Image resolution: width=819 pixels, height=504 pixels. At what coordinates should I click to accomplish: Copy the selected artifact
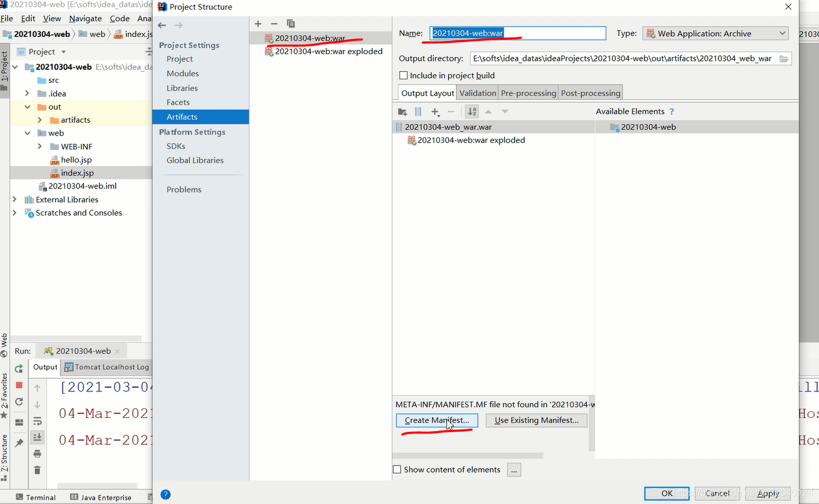(x=291, y=23)
